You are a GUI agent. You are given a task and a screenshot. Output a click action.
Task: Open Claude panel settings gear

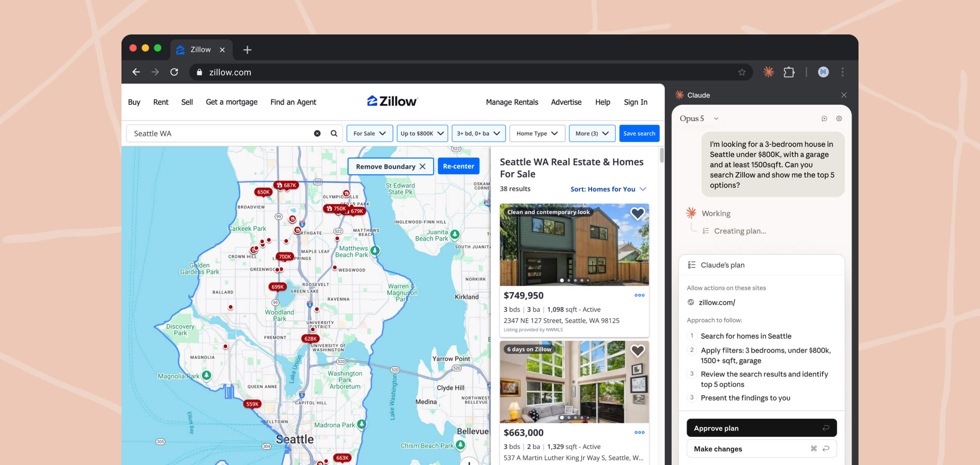coord(839,119)
